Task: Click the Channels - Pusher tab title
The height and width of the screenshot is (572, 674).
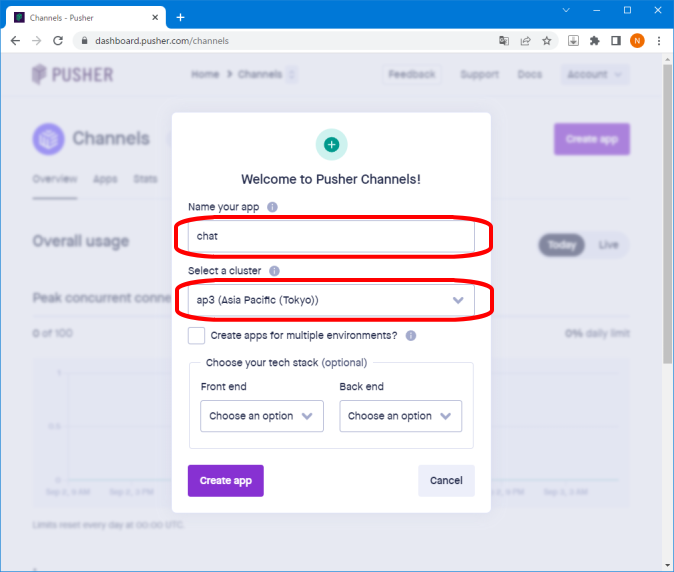Action: (61, 18)
